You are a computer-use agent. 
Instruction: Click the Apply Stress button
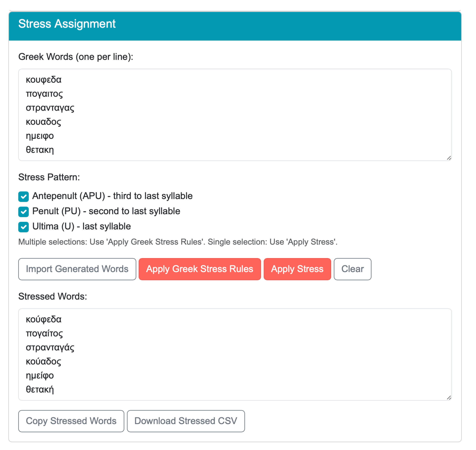pos(297,269)
